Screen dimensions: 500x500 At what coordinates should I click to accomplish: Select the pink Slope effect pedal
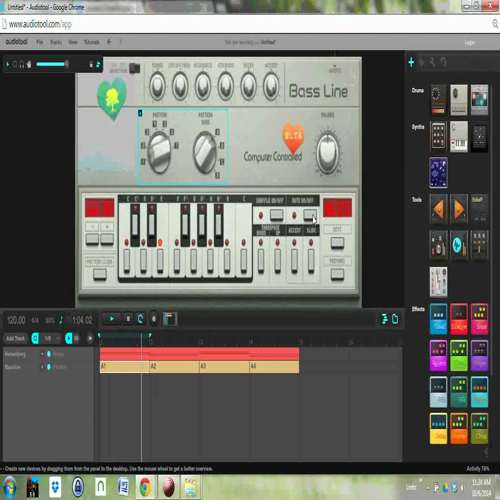click(479, 319)
